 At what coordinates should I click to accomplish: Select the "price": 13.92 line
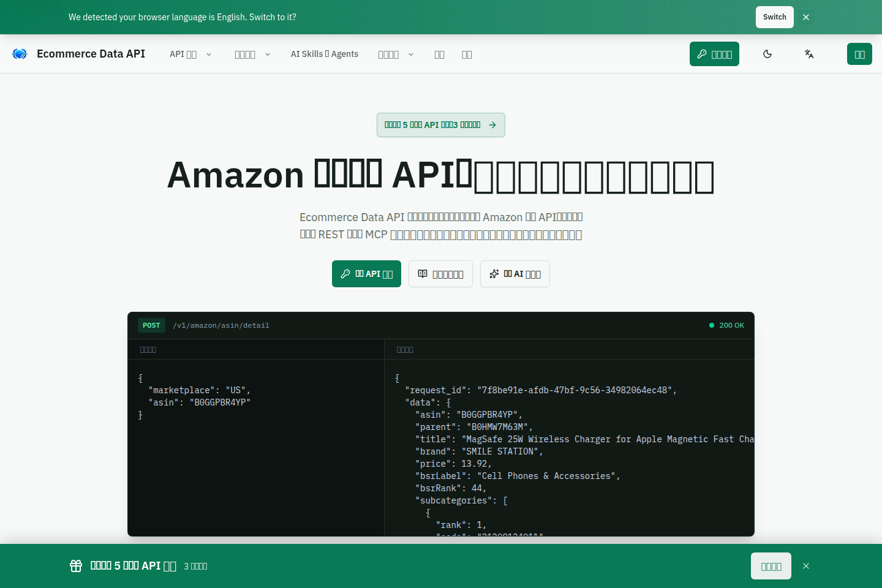coord(453,464)
